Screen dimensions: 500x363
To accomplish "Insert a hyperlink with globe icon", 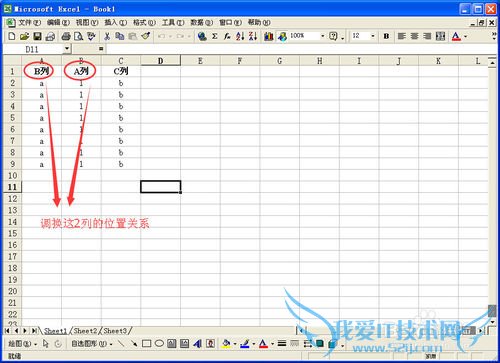I will tap(202, 36).
